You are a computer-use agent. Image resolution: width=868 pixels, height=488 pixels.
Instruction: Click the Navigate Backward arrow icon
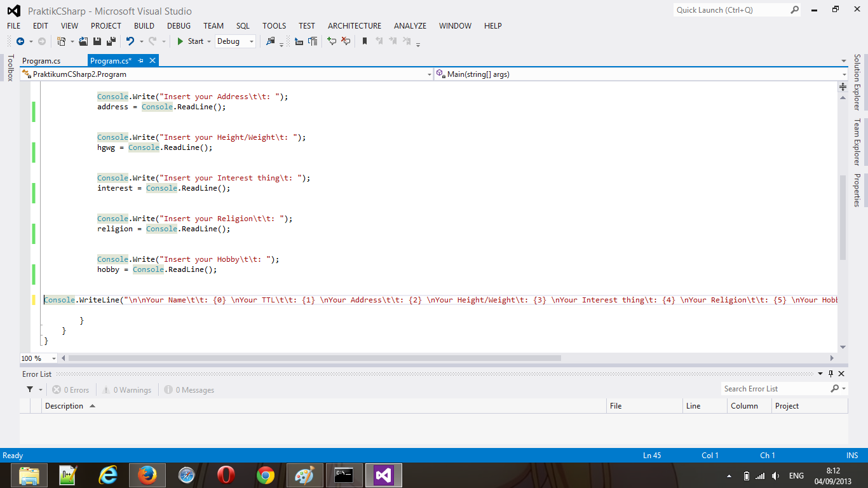(x=21, y=41)
